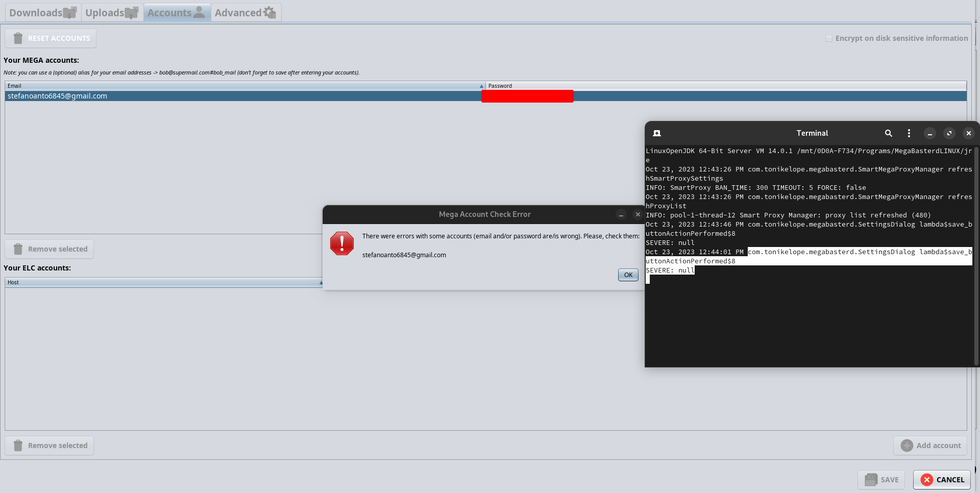Click the new tab icon in Terminal titlebar
Screen dimensions: 980x493
656,133
